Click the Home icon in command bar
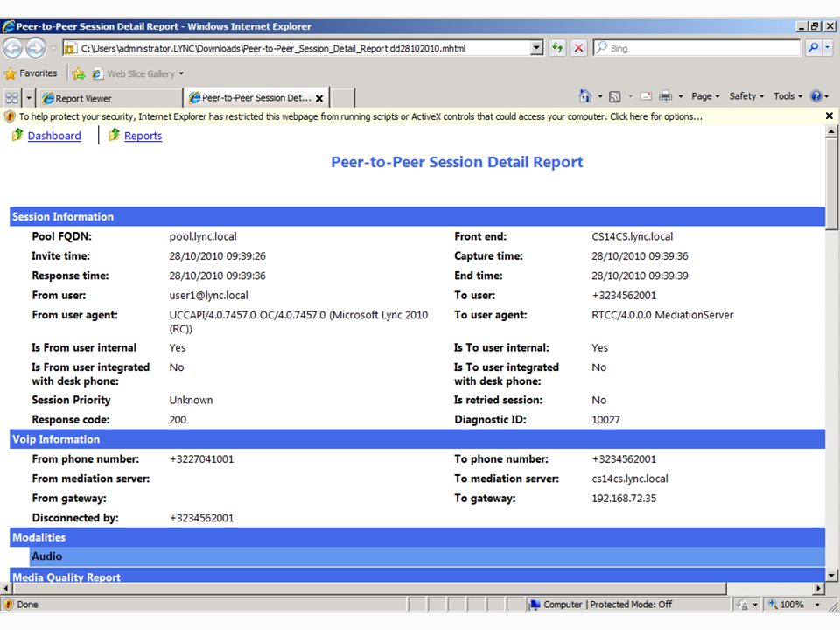The height and width of the screenshot is (630, 840). click(585, 96)
